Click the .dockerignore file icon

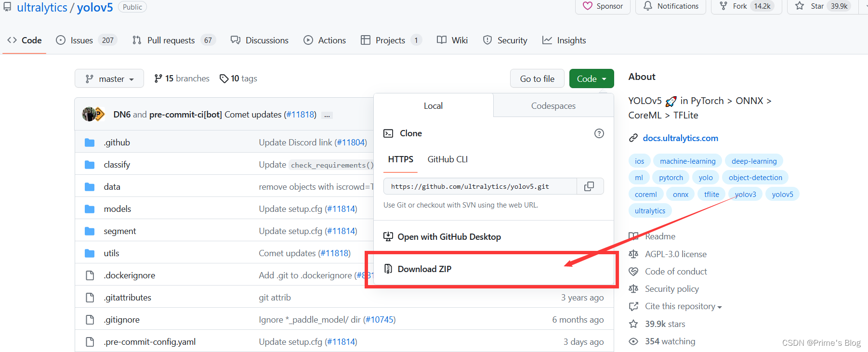pos(90,275)
